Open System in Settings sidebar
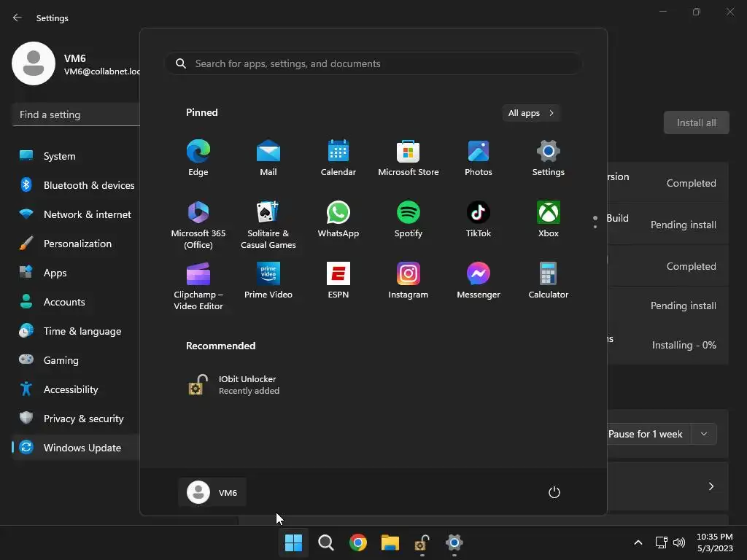The width and height of the screenshot is (747, 560). tap(76, 156)
